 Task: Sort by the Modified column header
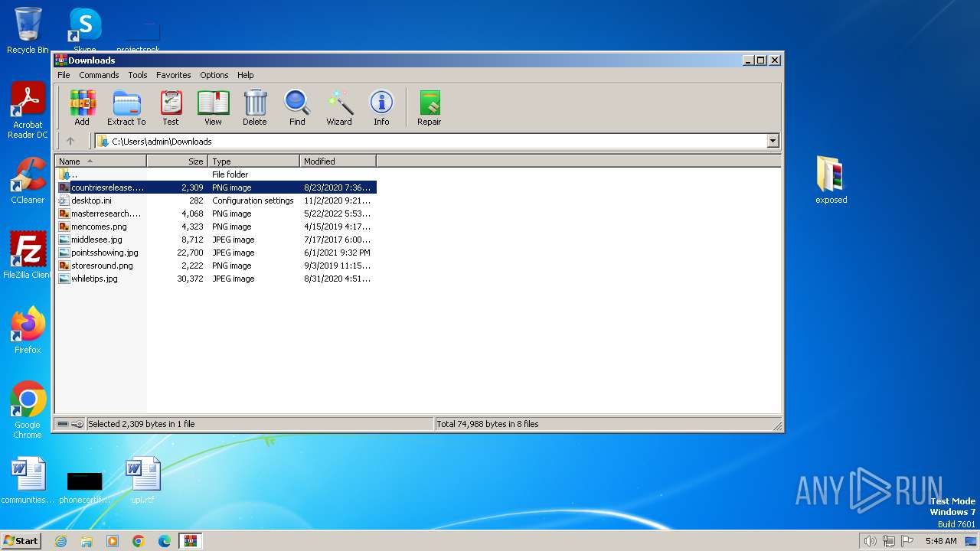[338, 161]
